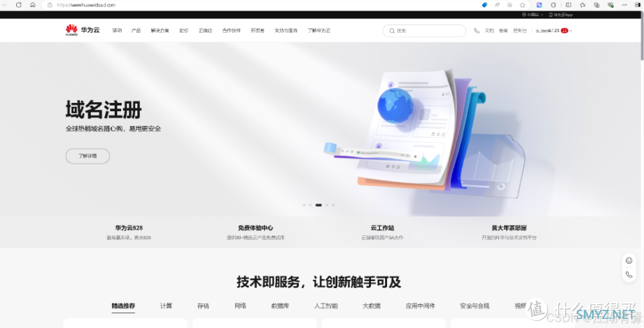644x328 pixels.
Task: Open the 开发者 navigation menu
Action: tap(258, 31)
